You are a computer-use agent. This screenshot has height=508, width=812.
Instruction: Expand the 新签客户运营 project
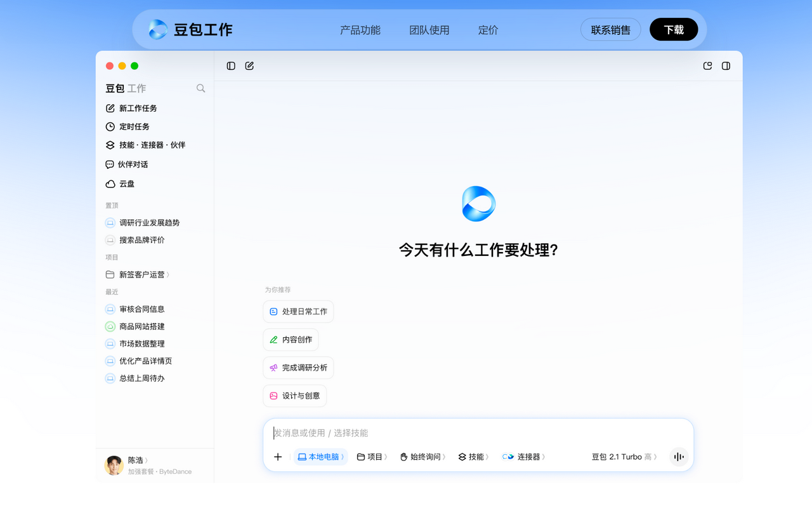[138, 274]
